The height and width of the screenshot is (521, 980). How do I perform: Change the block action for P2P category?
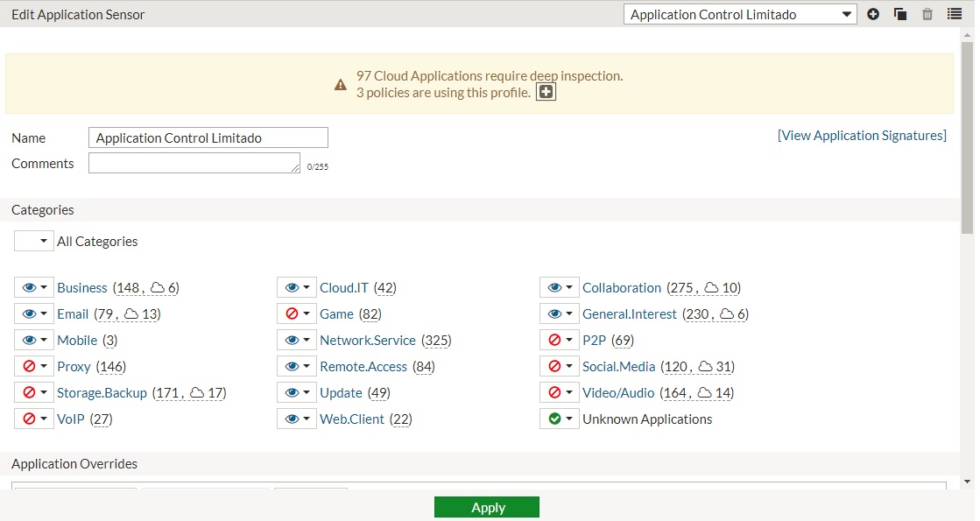coord(560,340)
